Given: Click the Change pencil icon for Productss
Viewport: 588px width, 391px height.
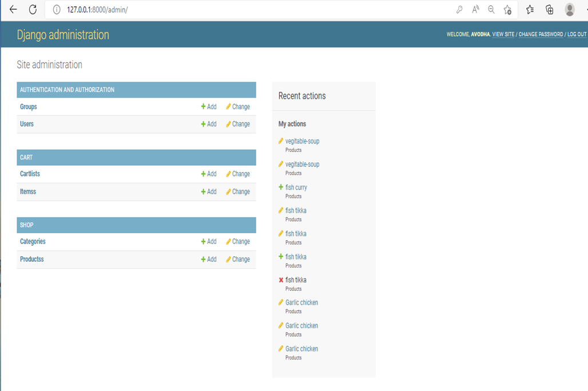Looking at the screenshot, I should tap(228, 259).
